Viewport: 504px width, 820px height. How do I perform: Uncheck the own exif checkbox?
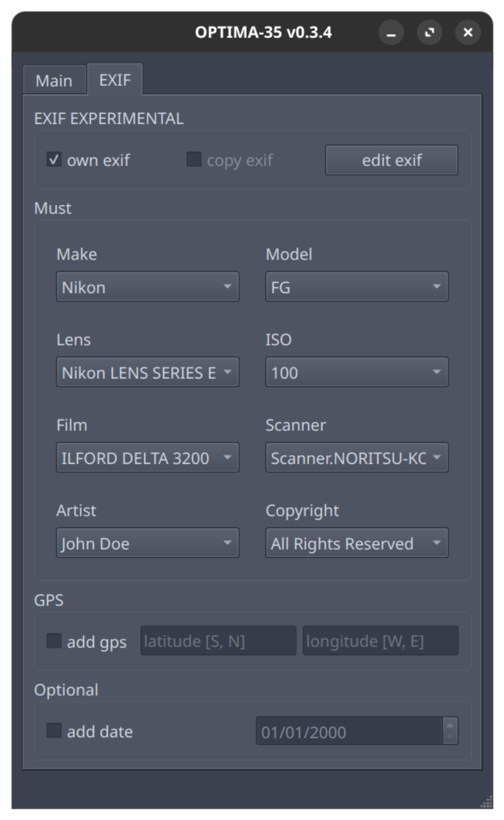tap(54, 159)
